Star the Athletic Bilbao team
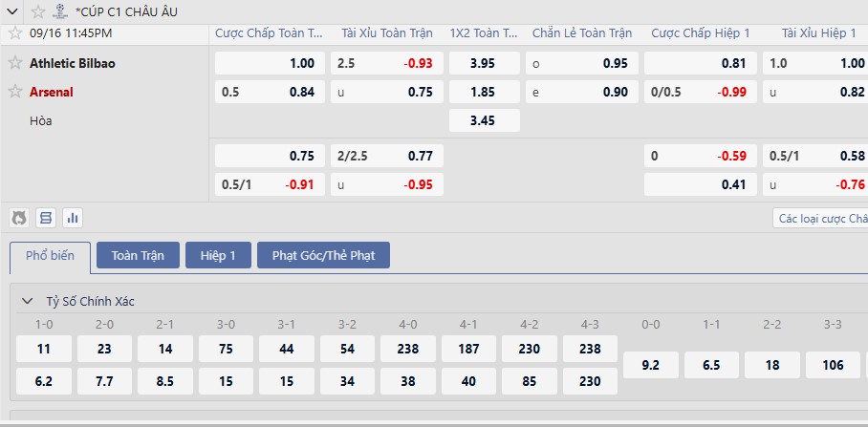The image size is (868, 427). pyautogui.click(x=14, y=63)
